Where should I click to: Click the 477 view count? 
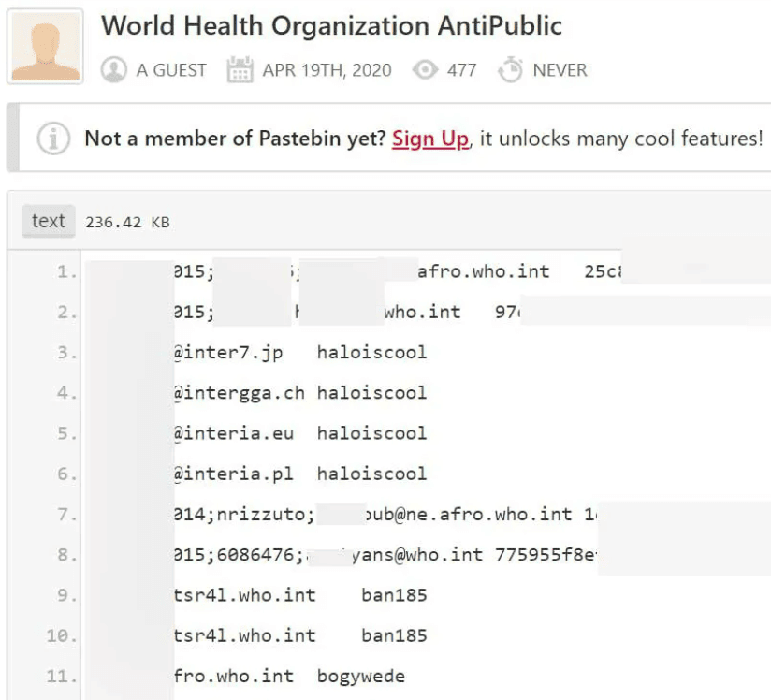point(461,70)
